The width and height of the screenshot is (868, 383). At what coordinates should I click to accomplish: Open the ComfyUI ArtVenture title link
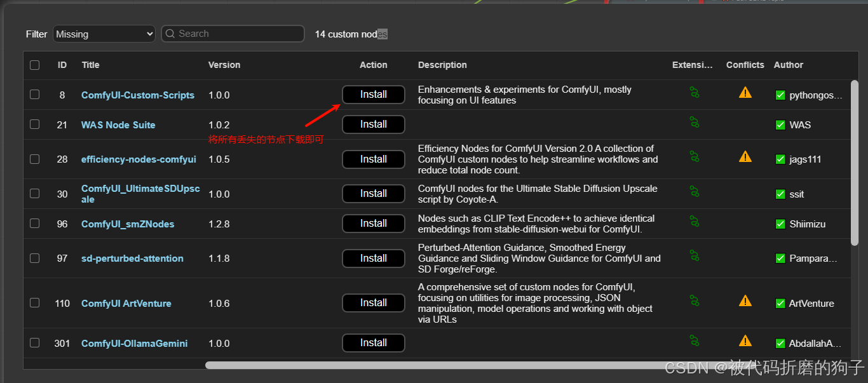click(126, 304)
